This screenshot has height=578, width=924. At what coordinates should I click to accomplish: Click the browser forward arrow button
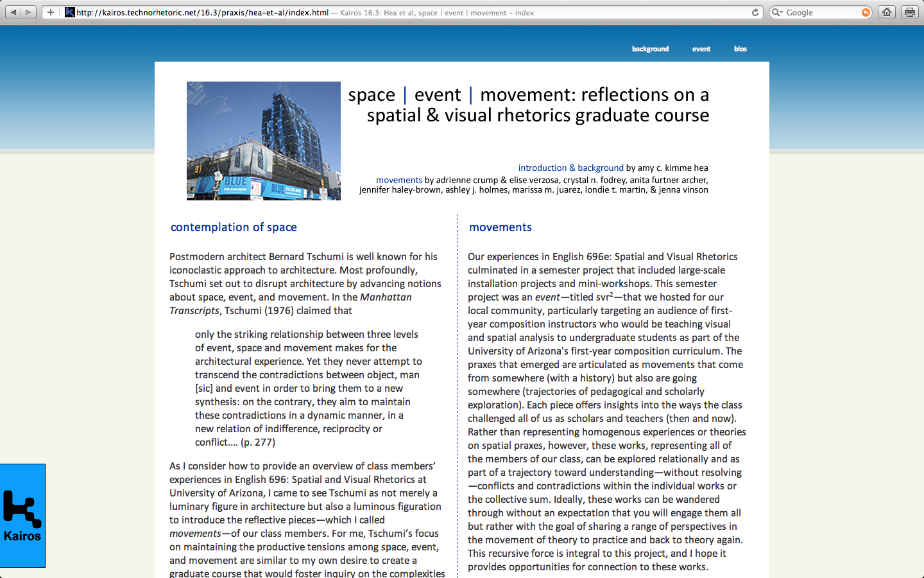pos(28,12)
